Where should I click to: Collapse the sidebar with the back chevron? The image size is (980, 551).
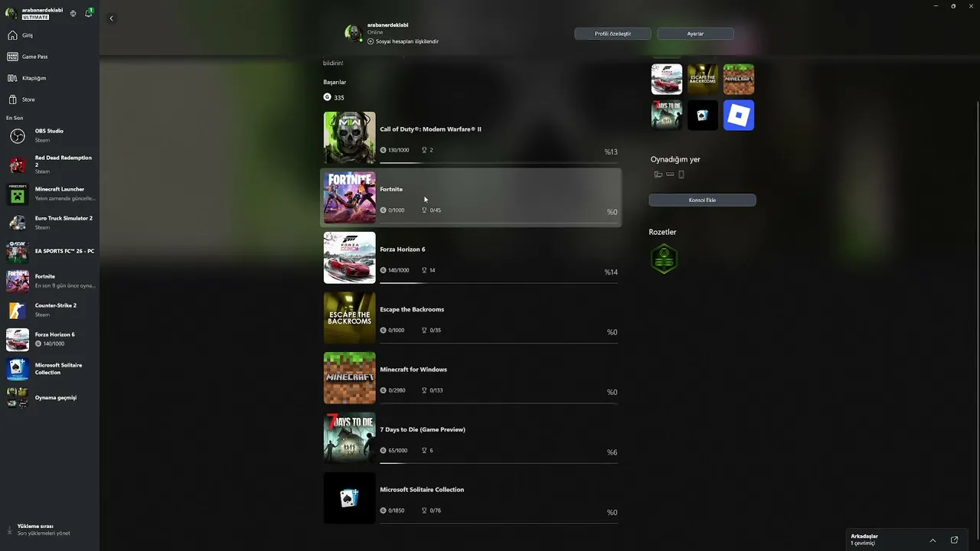click(111, 18)
